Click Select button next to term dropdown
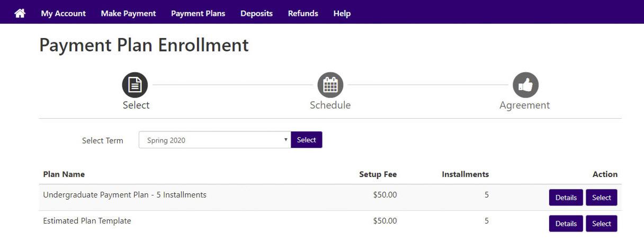644x250 pixels. [306, 140]
